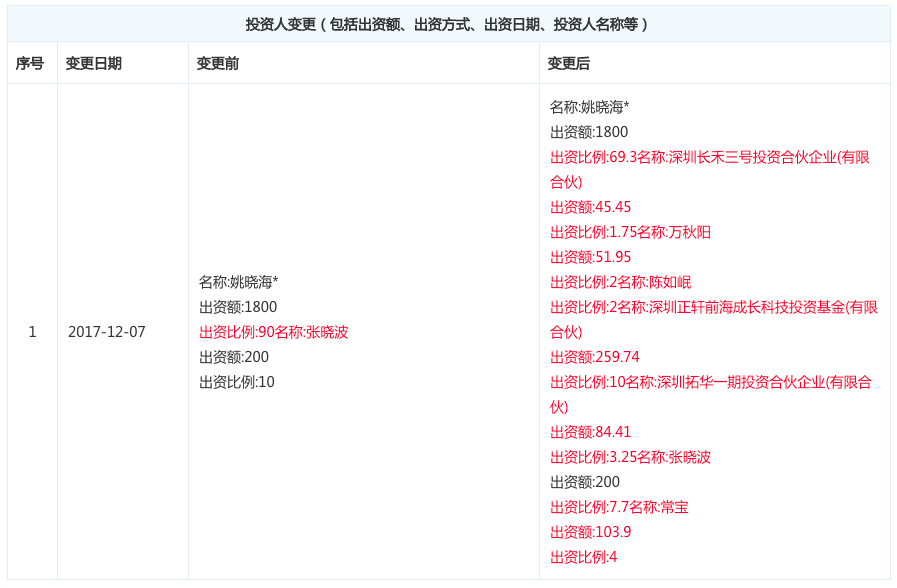Click red value 出资额:84.41

pos(590,432)
